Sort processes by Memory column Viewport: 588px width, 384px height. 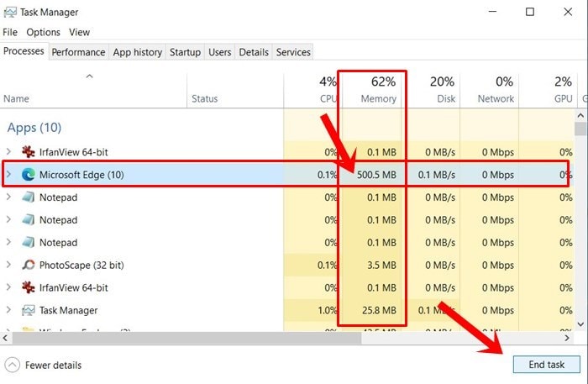click(372, 90)
